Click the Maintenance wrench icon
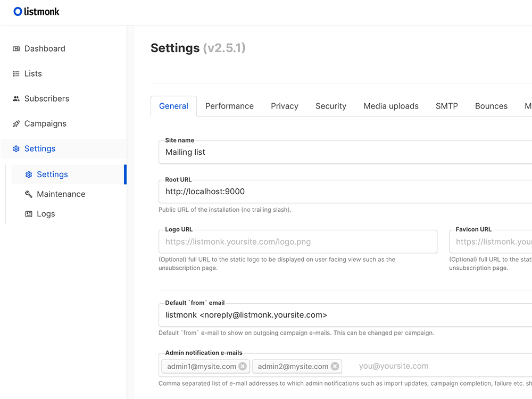Viewport: 532px width, 399px height. [29, 194]
